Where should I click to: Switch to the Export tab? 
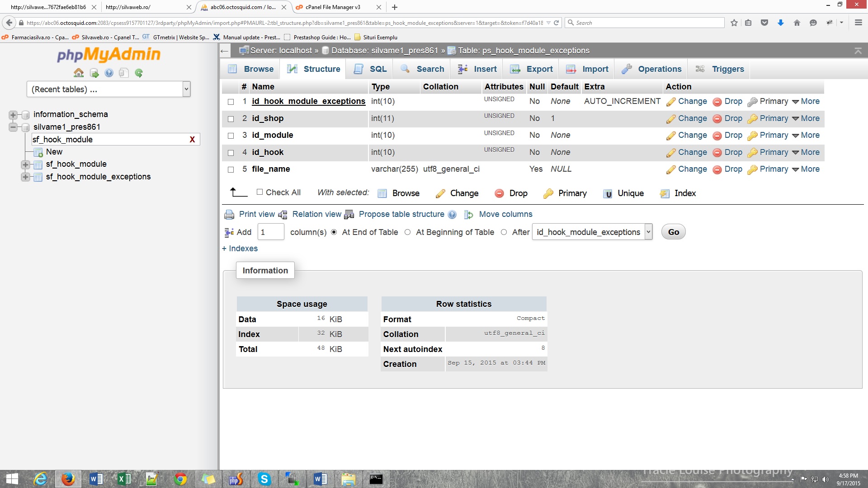coord(532,69)
